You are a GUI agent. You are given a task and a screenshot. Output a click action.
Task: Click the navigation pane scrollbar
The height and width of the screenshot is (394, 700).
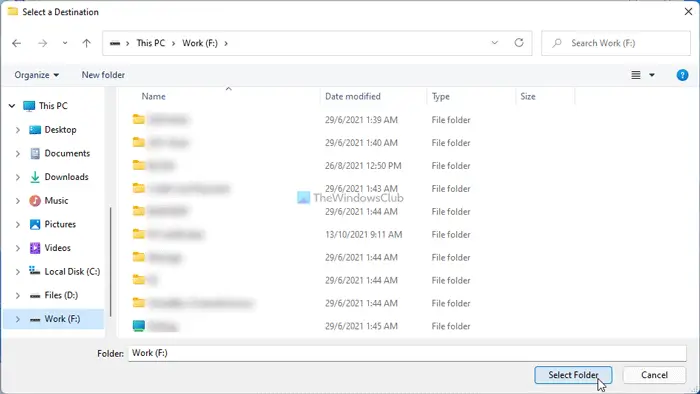click(110, 262)
